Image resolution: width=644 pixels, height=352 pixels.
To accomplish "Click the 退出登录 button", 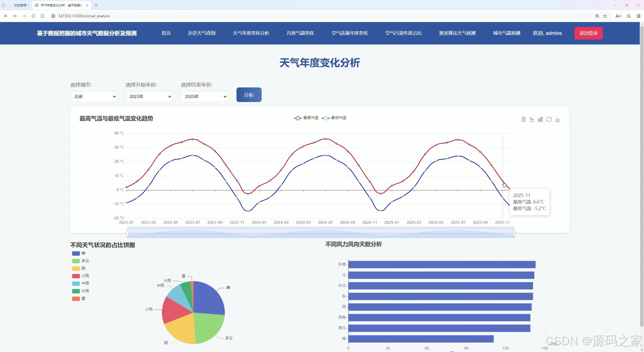I will pos(588,33).
